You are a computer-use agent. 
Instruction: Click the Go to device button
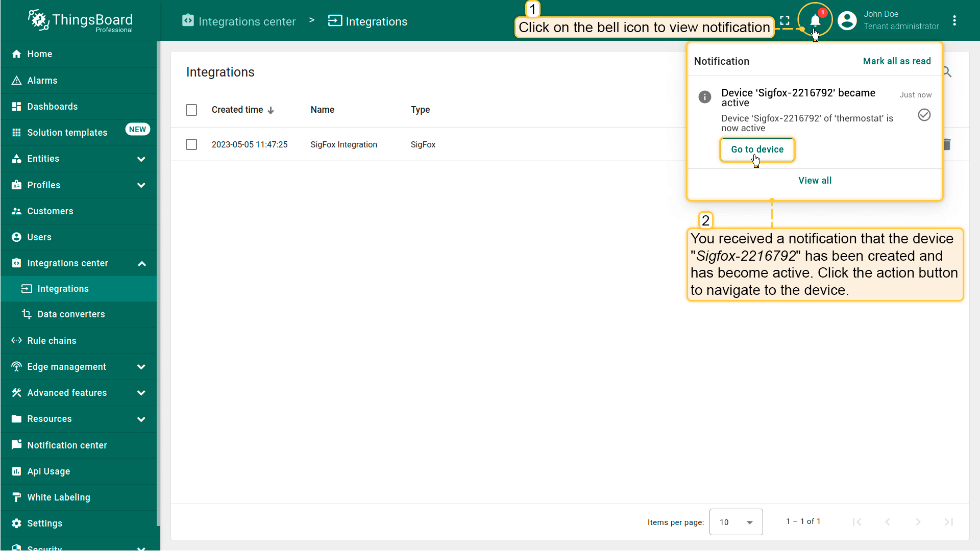(757, 149)
